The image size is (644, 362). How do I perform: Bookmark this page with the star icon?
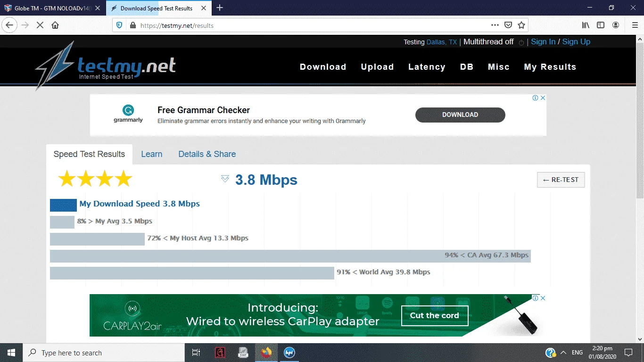tap(521, 25)
